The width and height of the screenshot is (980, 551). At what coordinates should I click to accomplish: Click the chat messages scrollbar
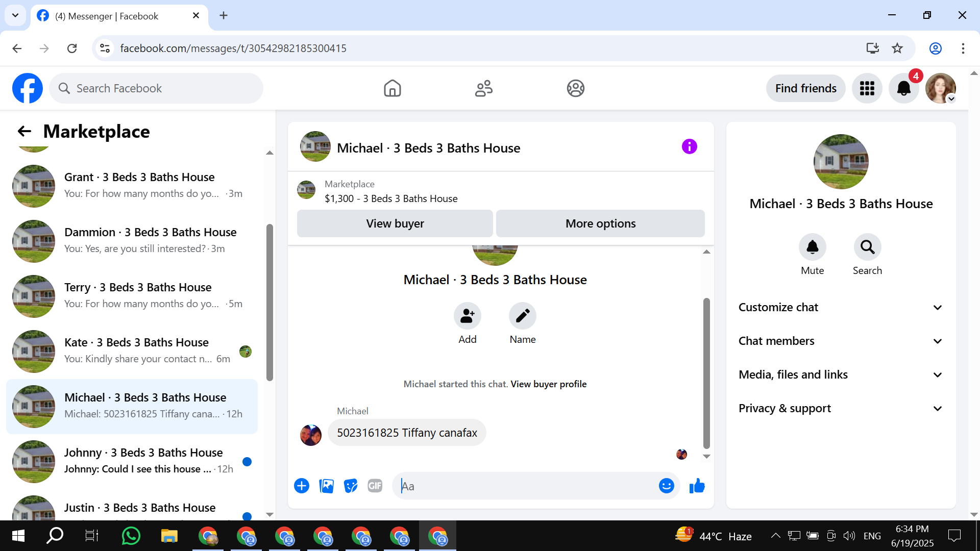click(x=706, y=372)
